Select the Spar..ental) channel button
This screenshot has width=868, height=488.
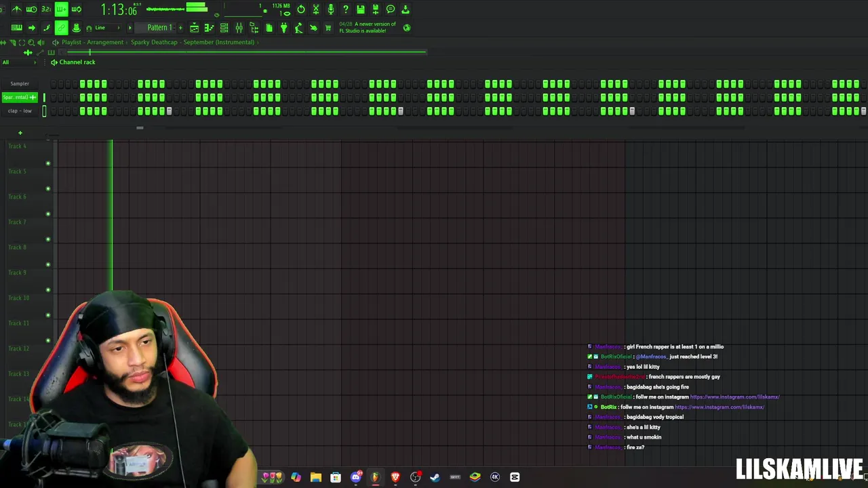tap(20, 98)
